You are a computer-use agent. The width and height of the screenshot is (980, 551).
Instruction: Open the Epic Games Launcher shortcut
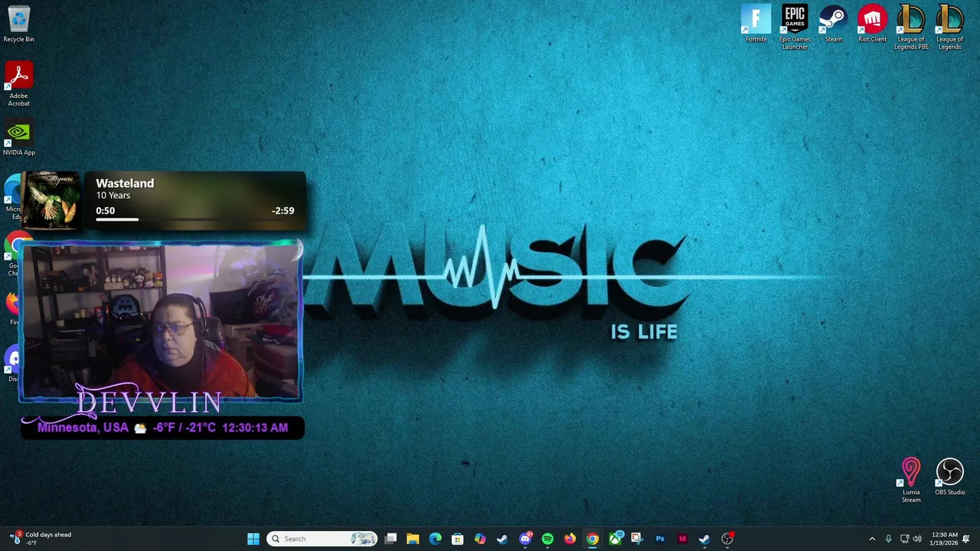tap(795, 28)
